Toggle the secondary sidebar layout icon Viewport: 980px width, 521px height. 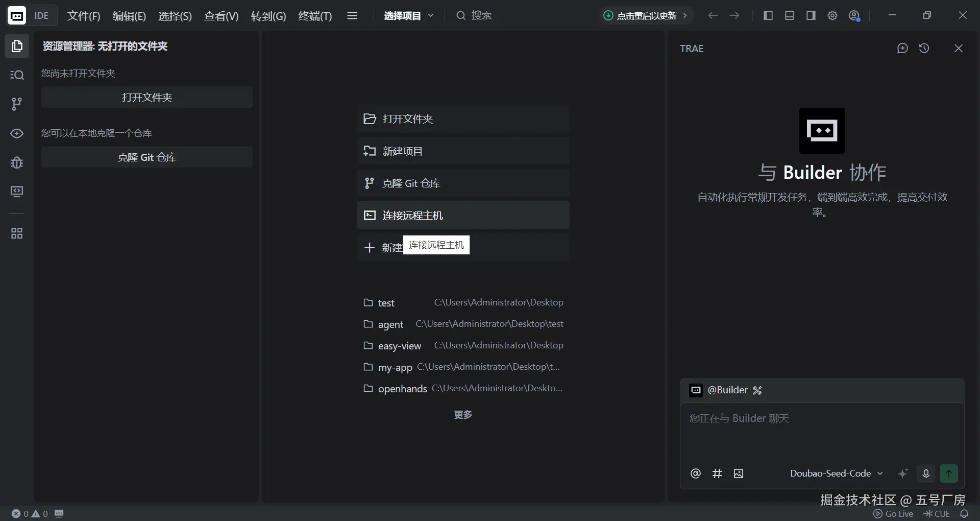(x=811, y=16)
